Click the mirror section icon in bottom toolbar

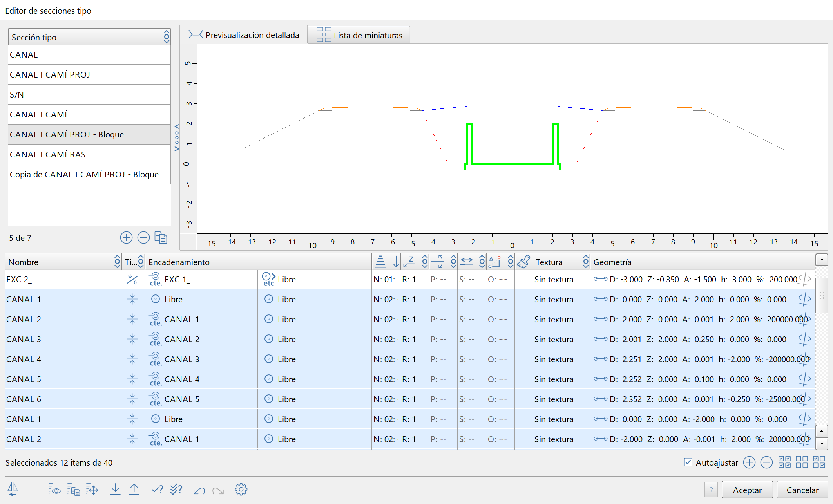(x=13, y=490)
